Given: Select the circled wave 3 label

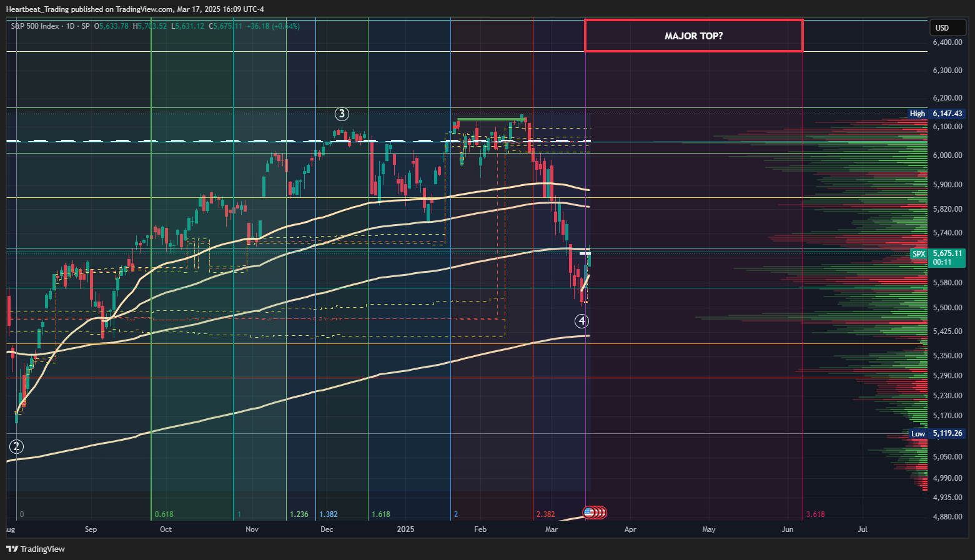Looking at the screenshot, I should (341, 114).
